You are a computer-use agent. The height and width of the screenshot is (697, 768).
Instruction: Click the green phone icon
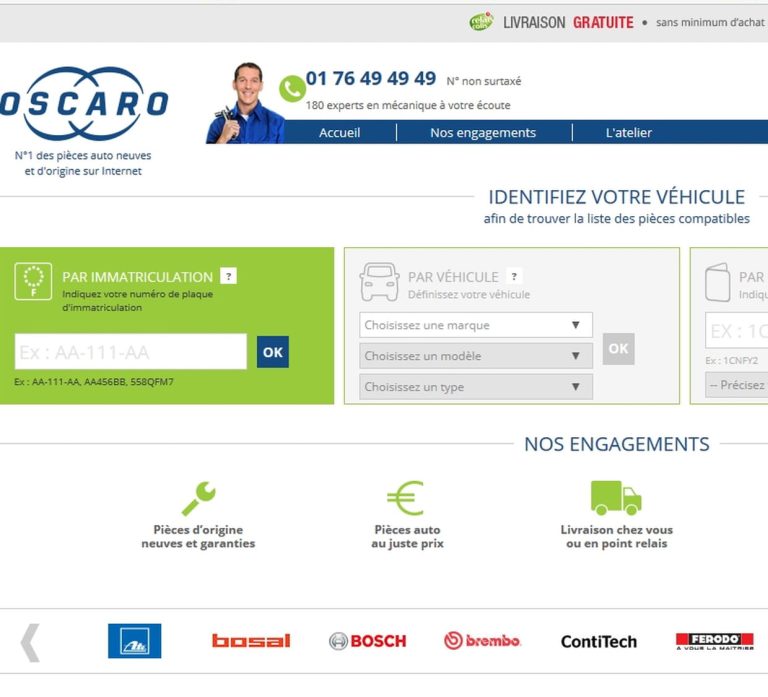click(x=292, y=89)
